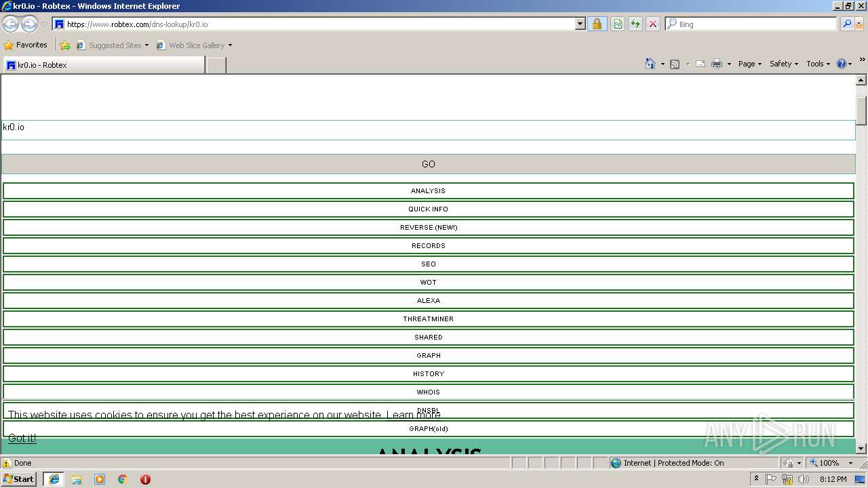Click Internet Protected Mode status text
This screenshot has width=868, height=488.
pyautogui.click(x=673, y=463)
